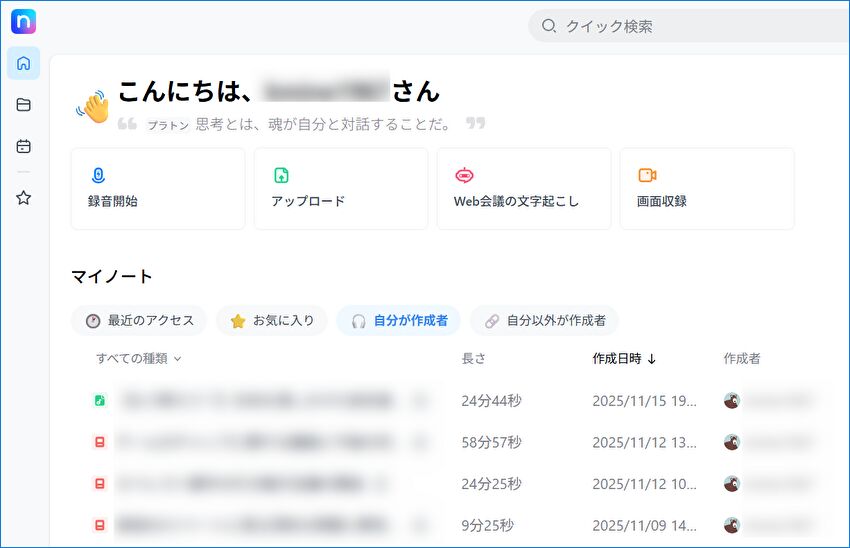Open the calendar icon in sidebar
The width and height of the screenshot is (850, 548).
[23, 146]
